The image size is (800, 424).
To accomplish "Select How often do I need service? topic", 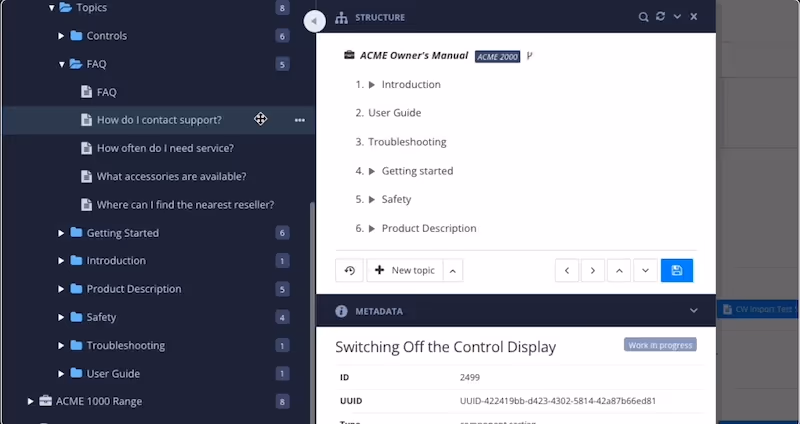I will 165,148.
